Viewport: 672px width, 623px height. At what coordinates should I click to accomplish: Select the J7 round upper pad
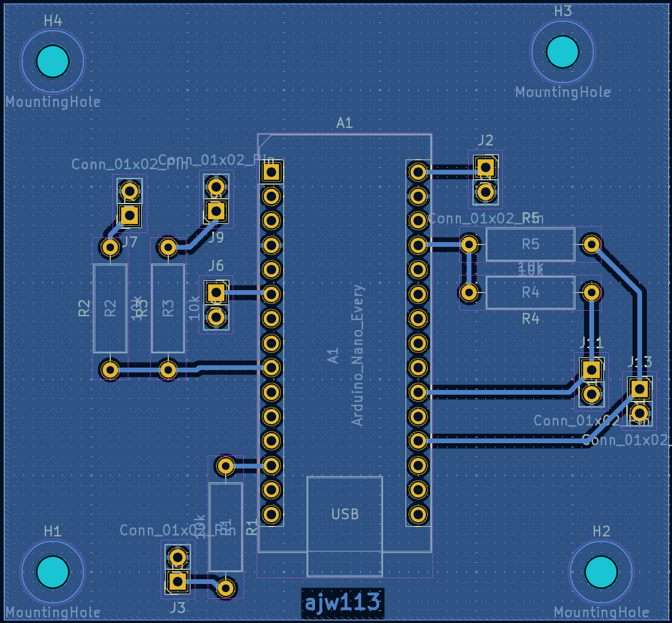pyautogui.click(x=130, y=191)
